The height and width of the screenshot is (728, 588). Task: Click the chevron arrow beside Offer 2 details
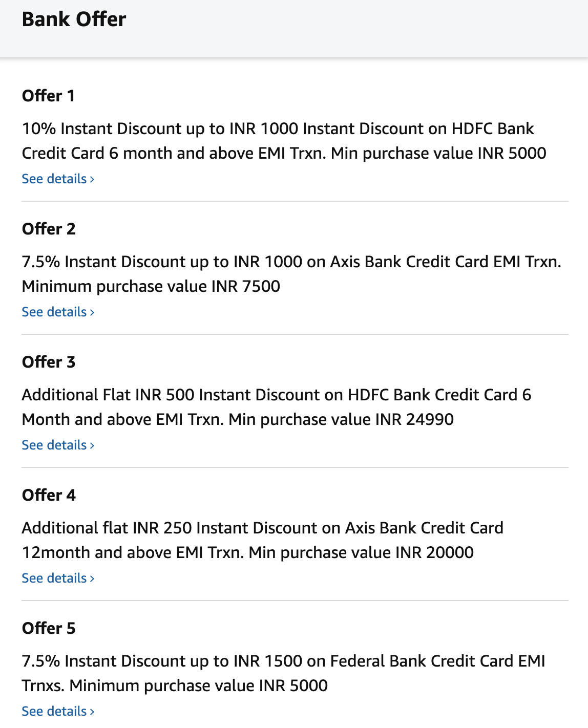pyautogui.click(x=92, y=312)
